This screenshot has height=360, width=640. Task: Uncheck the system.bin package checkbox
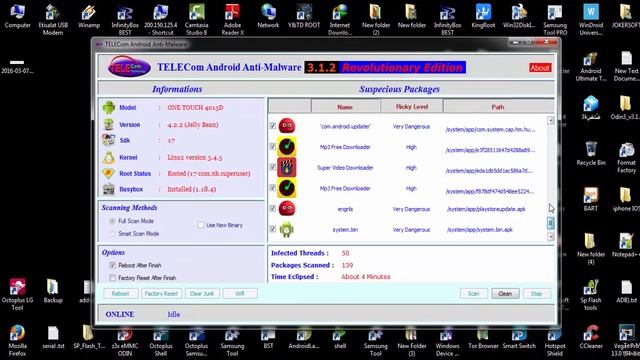273,229
